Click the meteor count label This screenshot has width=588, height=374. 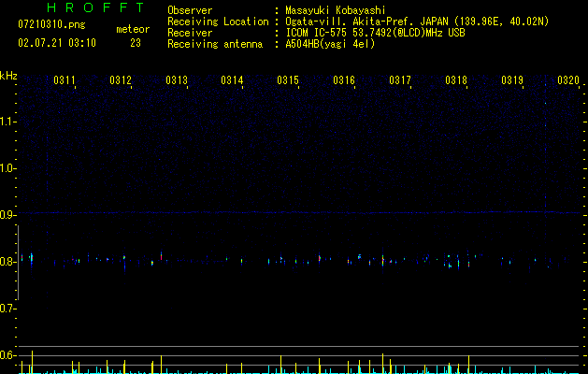[133, 29]
